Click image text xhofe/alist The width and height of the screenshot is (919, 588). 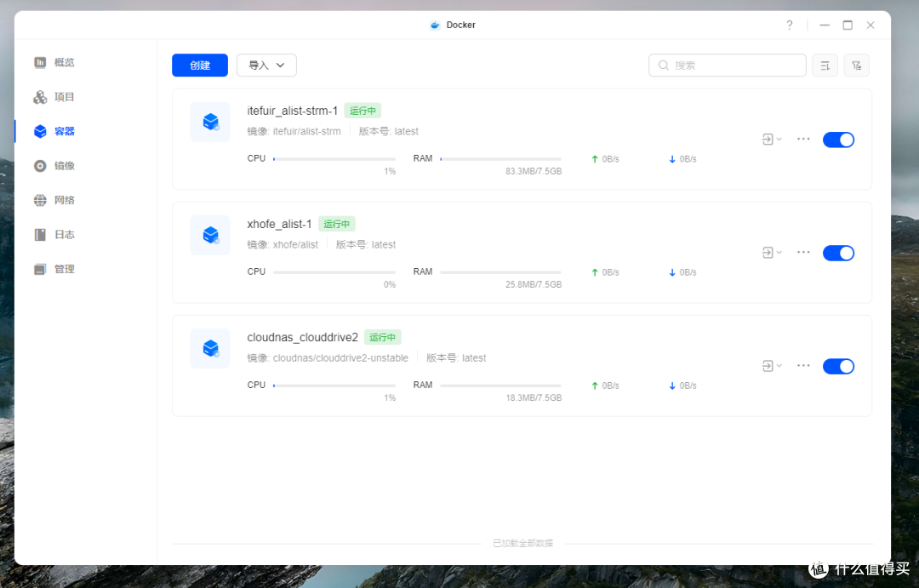pos(295,244)
